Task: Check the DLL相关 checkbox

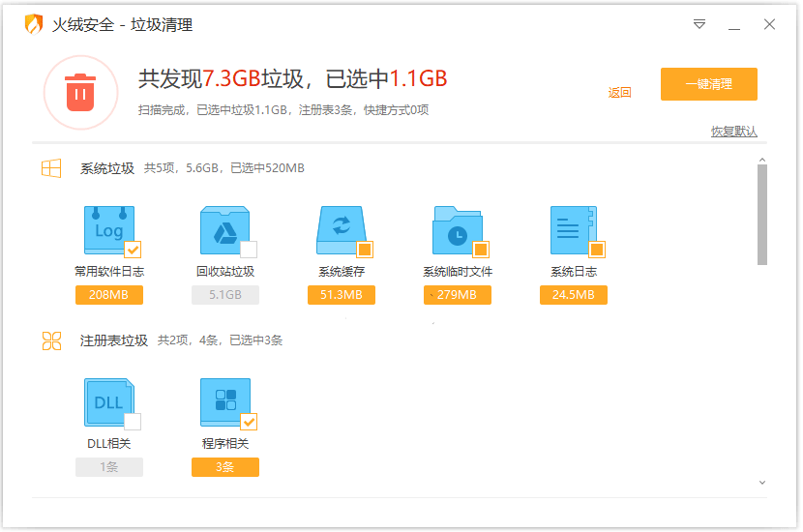Action: [x=133, y=422]
